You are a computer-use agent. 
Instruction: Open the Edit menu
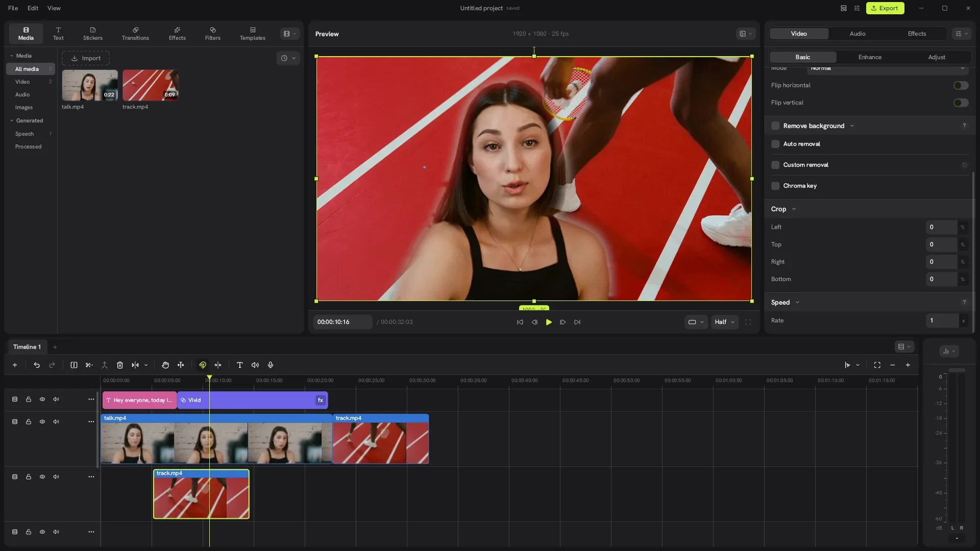pyautogui.click(x=33, y=8)
